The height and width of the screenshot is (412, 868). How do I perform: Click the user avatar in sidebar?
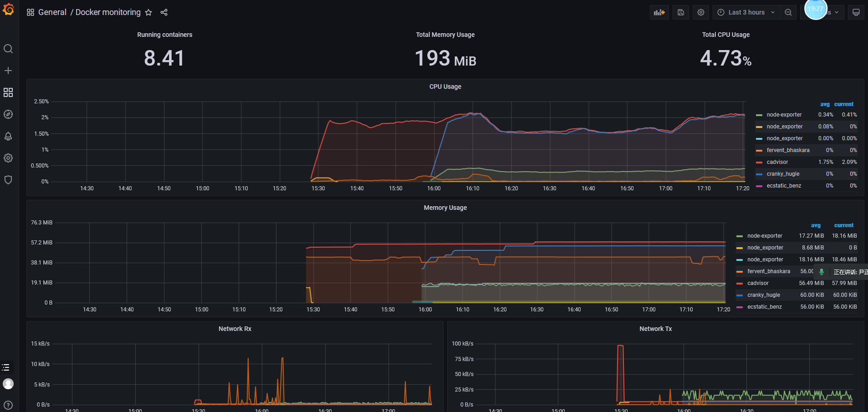(x=8, y=384)
